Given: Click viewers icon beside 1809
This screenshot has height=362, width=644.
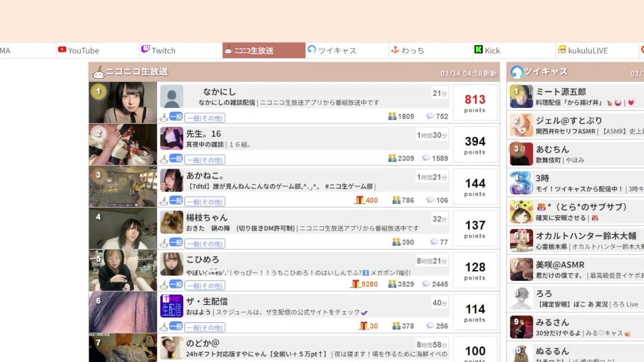Looking at the screenshot, I should (392, 116).
